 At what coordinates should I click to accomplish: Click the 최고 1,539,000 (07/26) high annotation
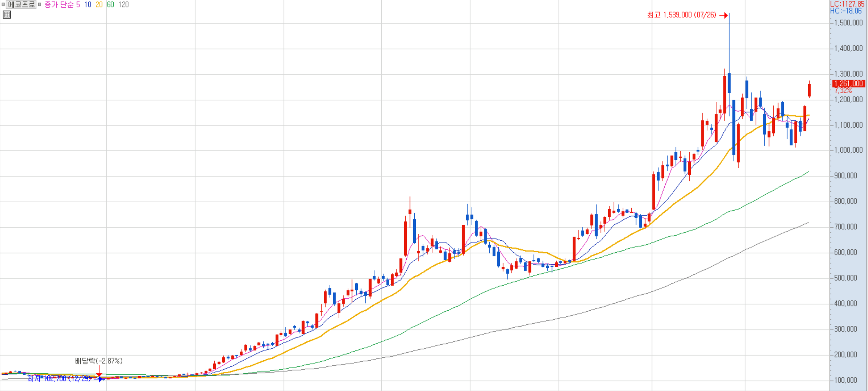click(682, 15)
